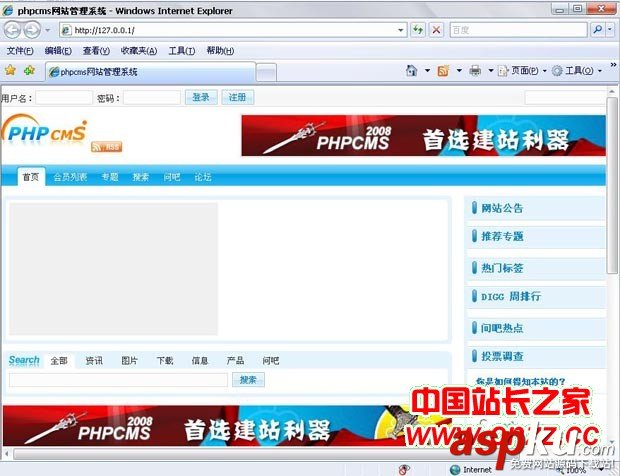
Task: Click the 问吧热点 sidebar heading
Action: (502, 328)
